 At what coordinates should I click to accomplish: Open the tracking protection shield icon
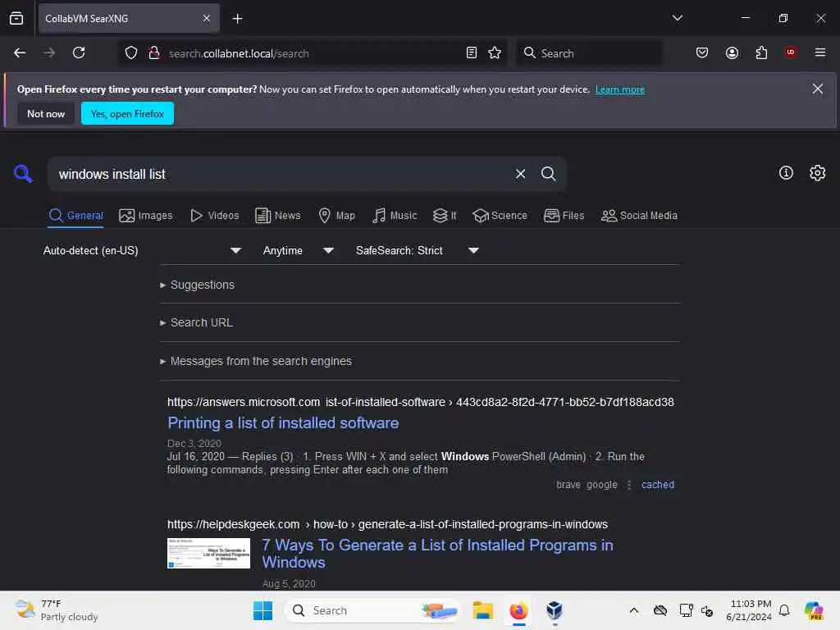pyautogui.click(x=131, y=52)
